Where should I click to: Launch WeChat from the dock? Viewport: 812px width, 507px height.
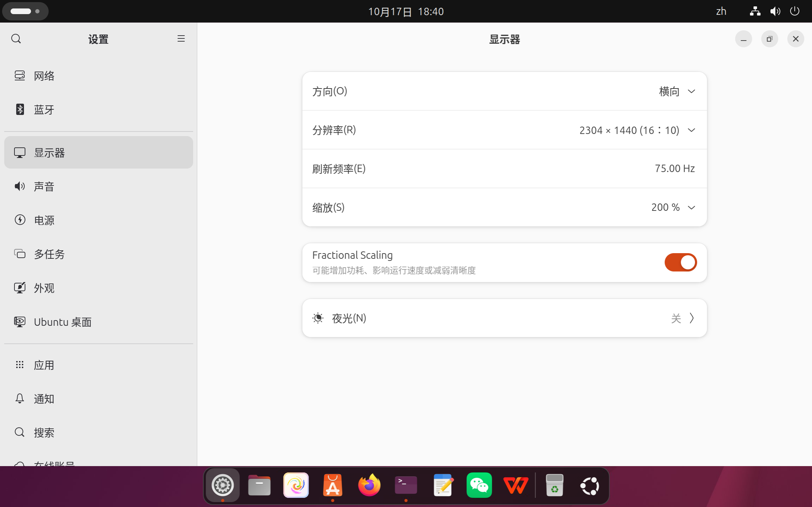[x=479, y=485]
